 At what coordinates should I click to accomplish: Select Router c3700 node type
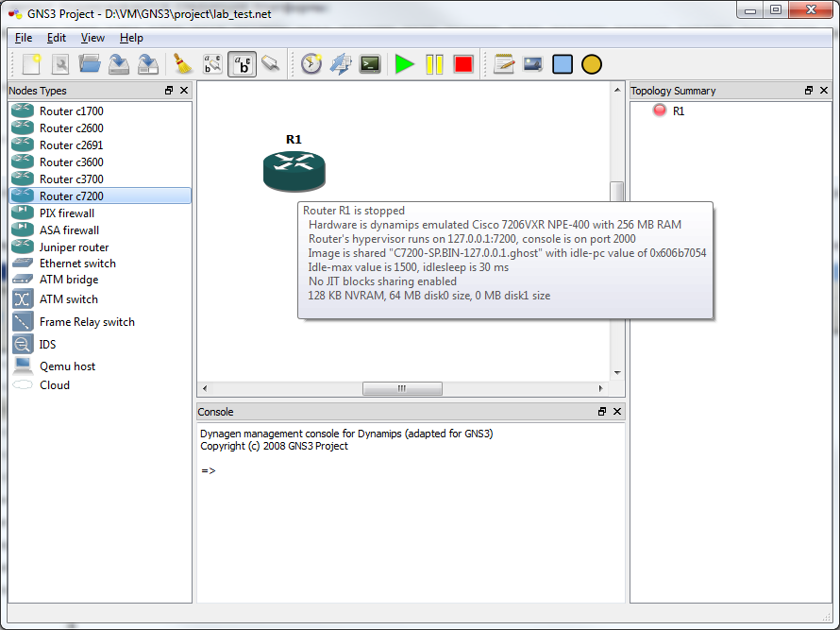point(100,179)
